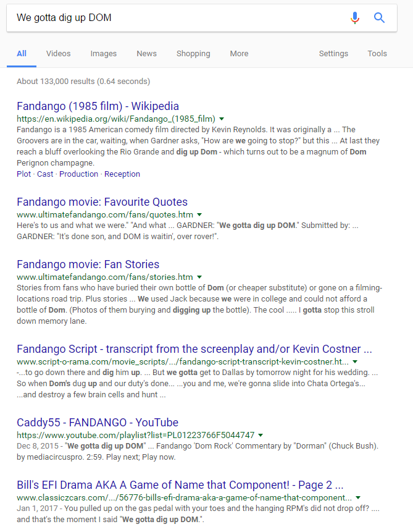
Task: Expand the dropdown arrow next to the script-o-rama URL
Action: coord(355,361)
